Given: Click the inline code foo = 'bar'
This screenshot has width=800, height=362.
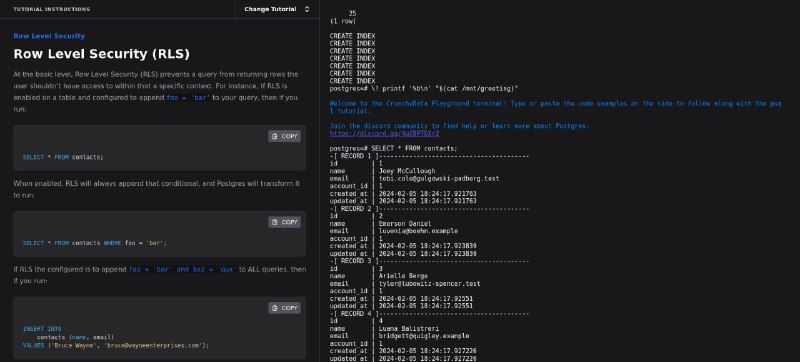Looking at the screenshot, I should 188,97.
